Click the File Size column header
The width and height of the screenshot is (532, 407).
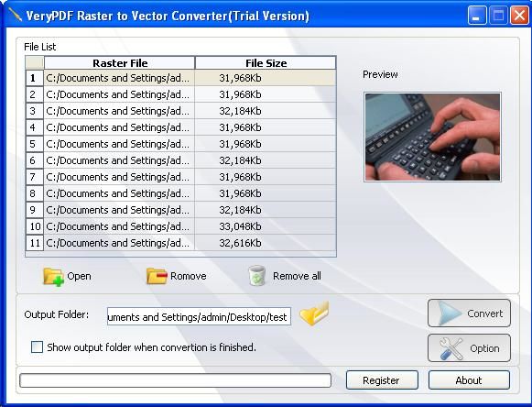[266, 63]
